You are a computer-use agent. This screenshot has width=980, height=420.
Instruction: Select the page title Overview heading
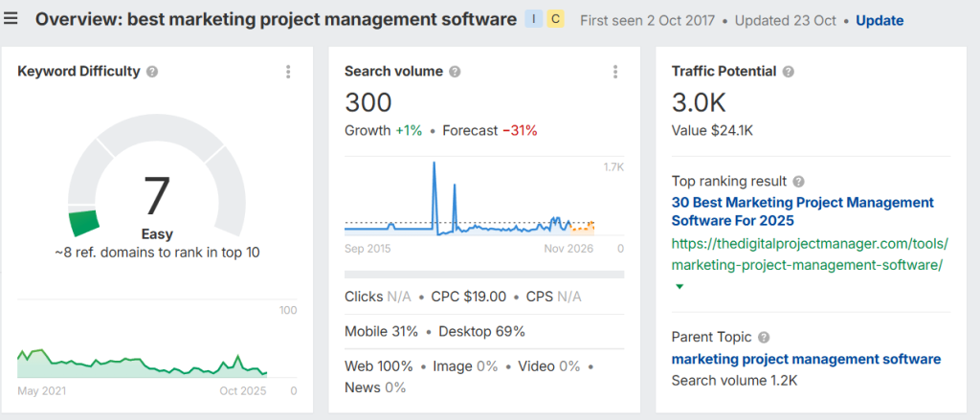coord(276,19)
